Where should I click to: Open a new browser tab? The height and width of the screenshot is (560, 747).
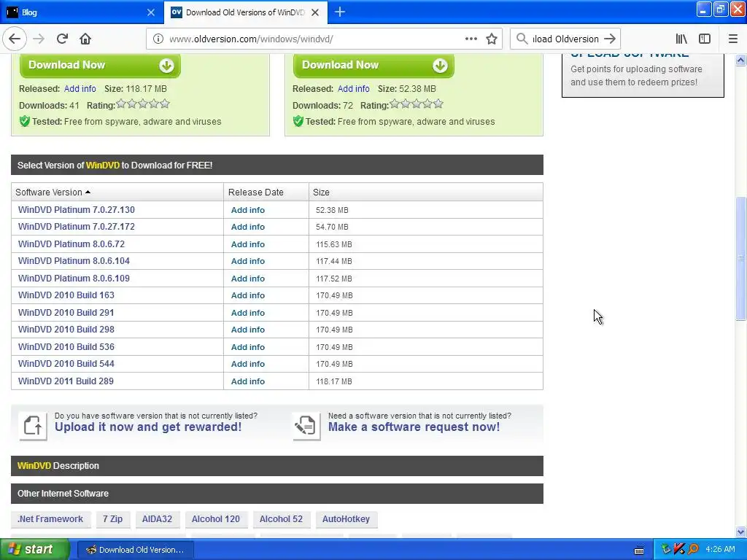tap(340, 12)
